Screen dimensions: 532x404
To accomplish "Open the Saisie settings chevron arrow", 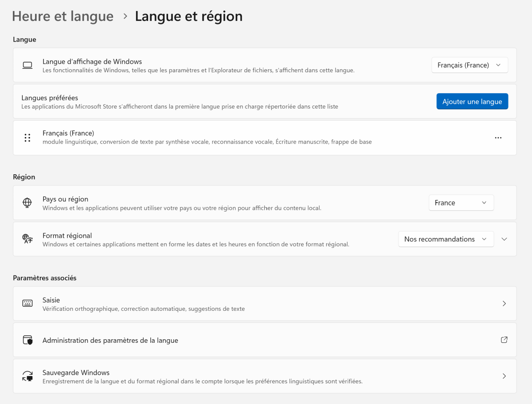I will click(x=504, y=304).
